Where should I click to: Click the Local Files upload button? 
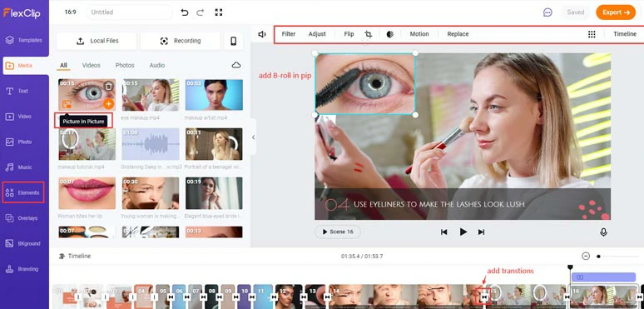[97, 41]
